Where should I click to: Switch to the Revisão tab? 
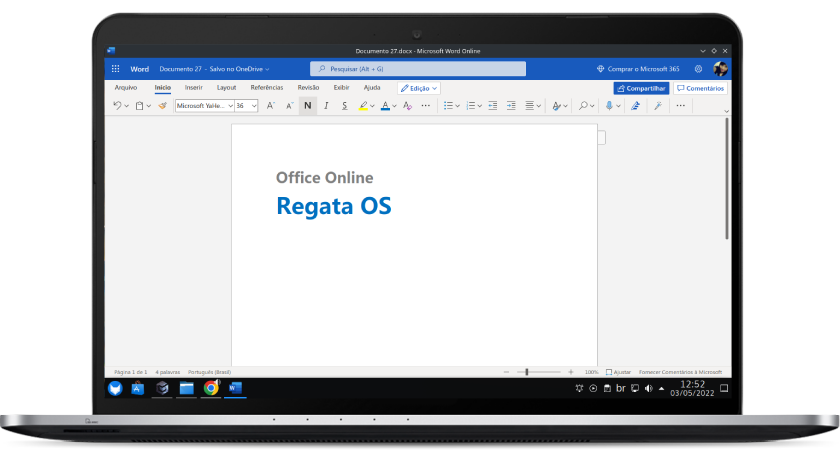(309, 87)
